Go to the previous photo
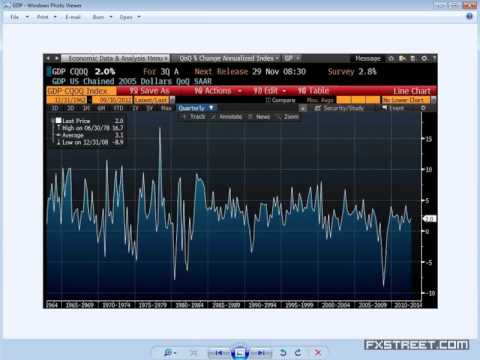 pos(219,353)
